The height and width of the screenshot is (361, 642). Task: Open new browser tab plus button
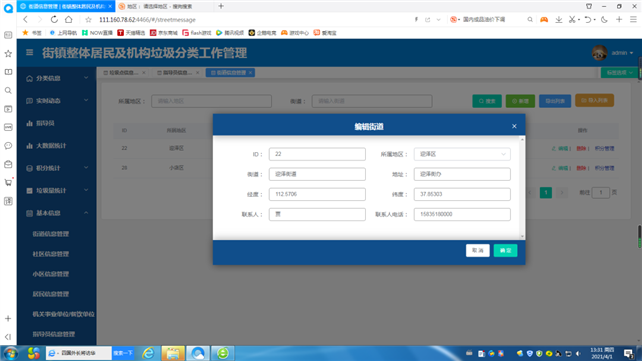(221, 6)
